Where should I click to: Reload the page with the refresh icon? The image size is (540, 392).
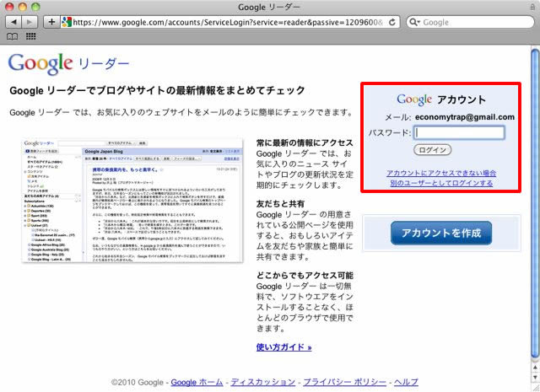(391, 23)
